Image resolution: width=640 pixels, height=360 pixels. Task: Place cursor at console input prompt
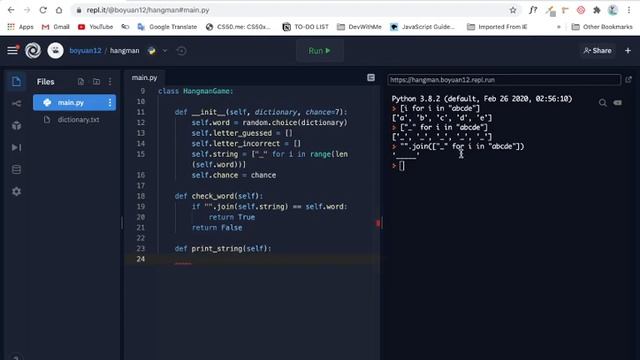tap(402, 166)
